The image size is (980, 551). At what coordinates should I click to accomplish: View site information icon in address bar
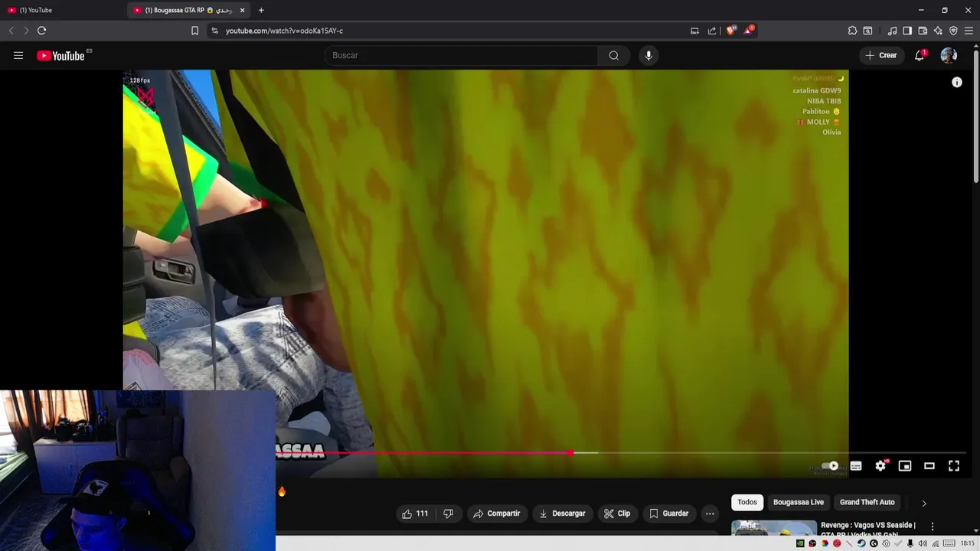(x=214, y=31)
